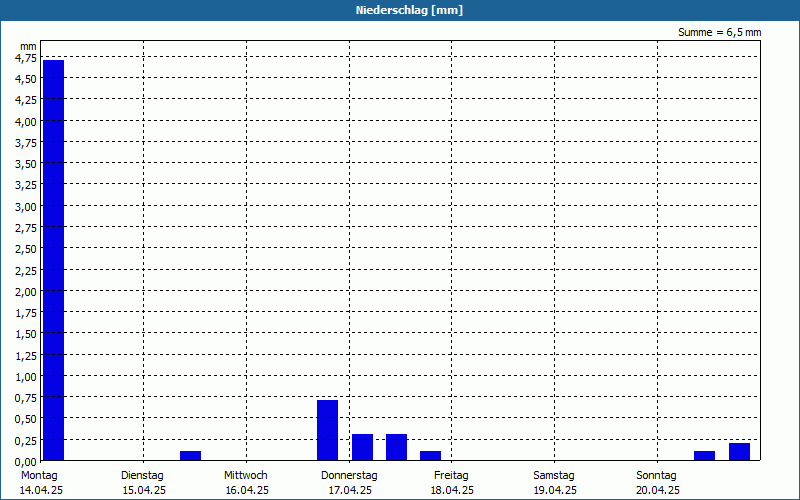The width and height of the screenshot is (800, 500).
Task: Click the Montag axis label
Action: 39,476
